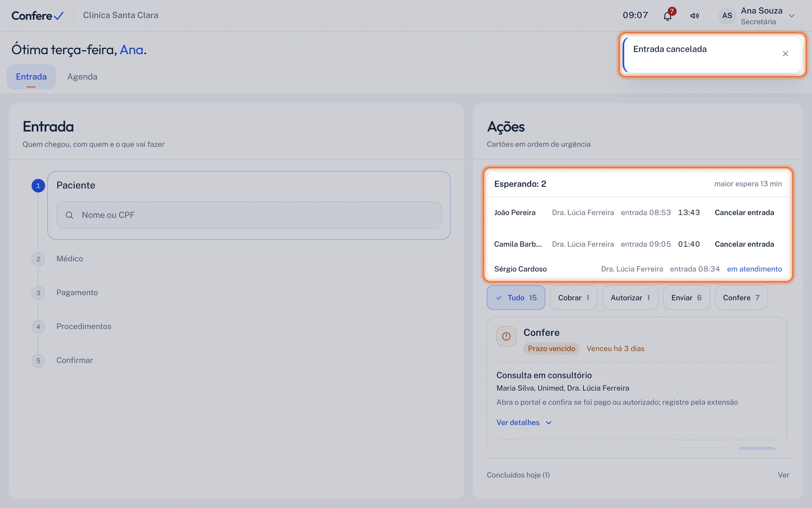The height and width of the screenshot is (508, 812).
Task: Click the 09:07 clock
Action: coord(635,15)
